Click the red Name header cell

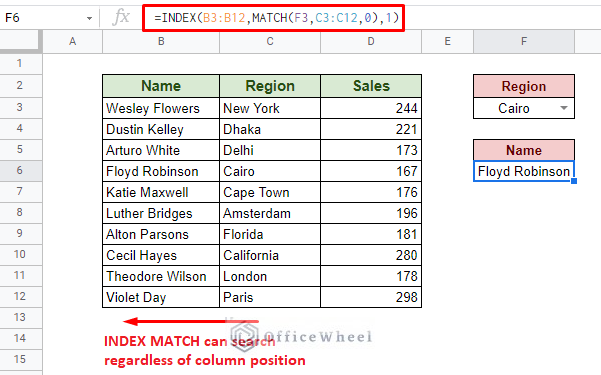click(x=524, y=150)
